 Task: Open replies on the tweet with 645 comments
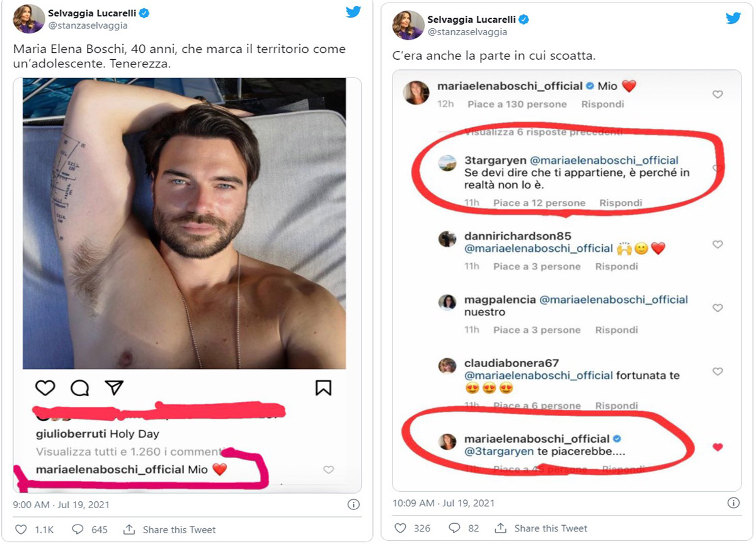(x=78, y=530)
